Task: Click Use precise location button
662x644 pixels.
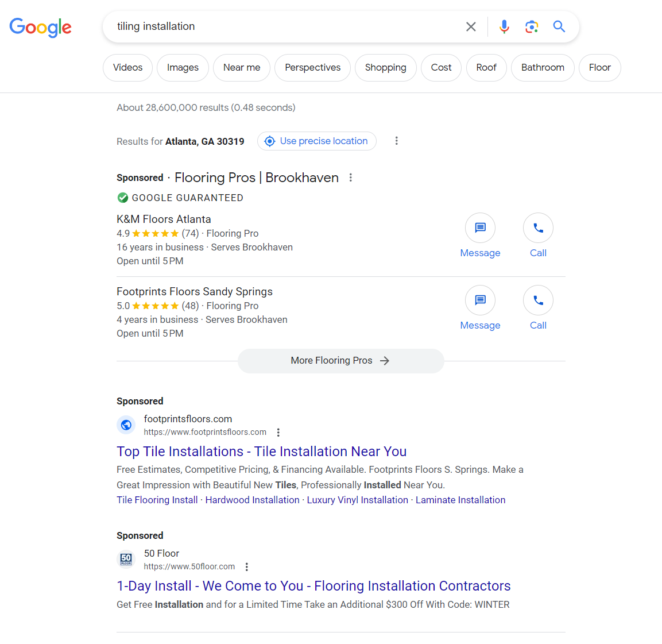Action: [317, 141]
